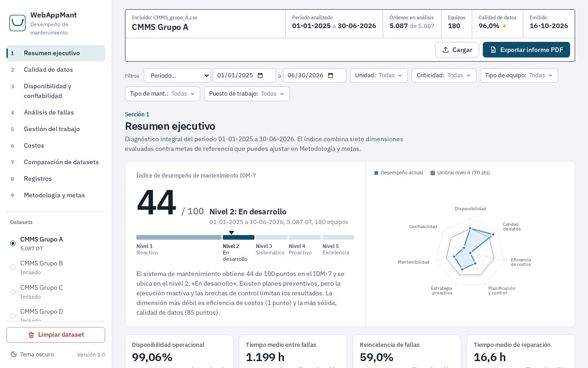The image size is (588, 368).
Task: Open the Tipo de mant. filter dropdown
Action: [x=163, y=94]
